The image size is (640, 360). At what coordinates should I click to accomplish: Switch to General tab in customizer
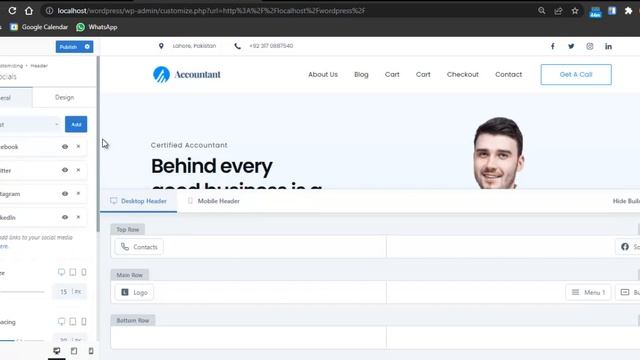click(16, 98)
